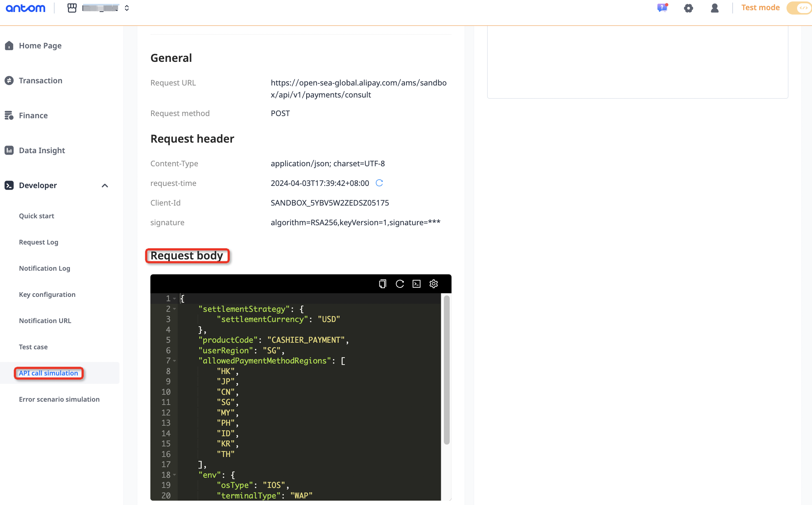
Task: Open the help chat icon in header
Action: pyautogui.click(x=662, y=8)
